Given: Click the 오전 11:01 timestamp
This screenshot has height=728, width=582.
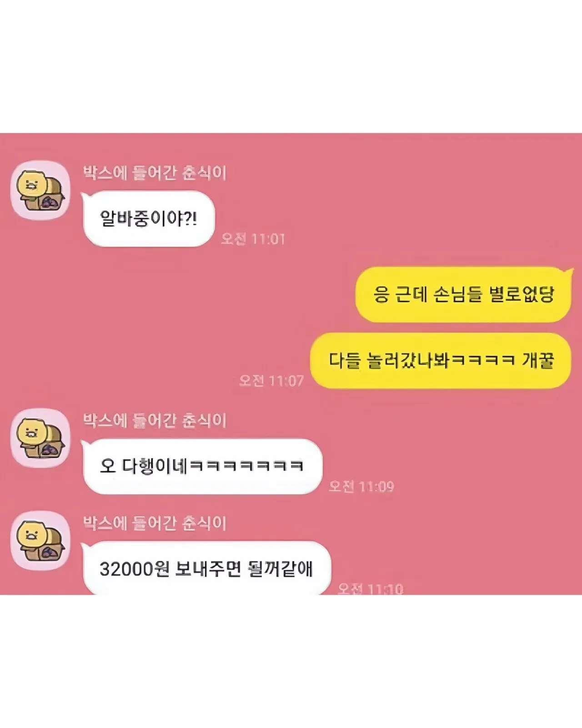Looking at the screenshot, I should [253, 239].
